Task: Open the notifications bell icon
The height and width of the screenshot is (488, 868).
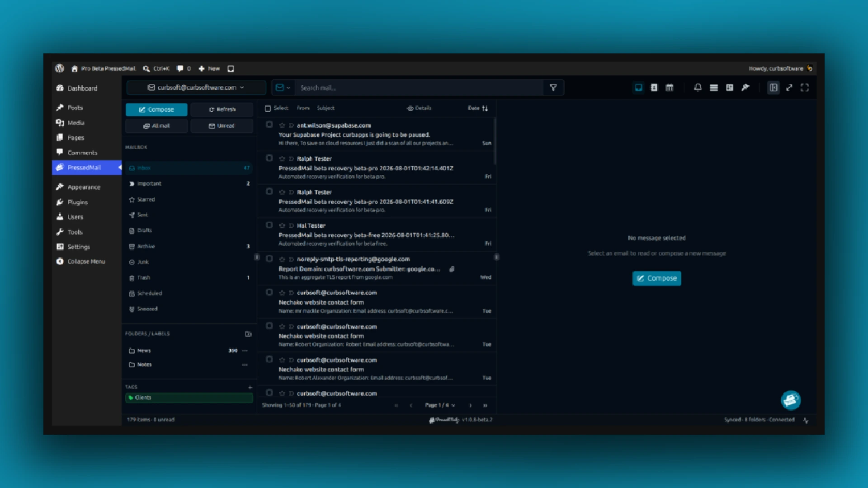Action: (698, 88)
